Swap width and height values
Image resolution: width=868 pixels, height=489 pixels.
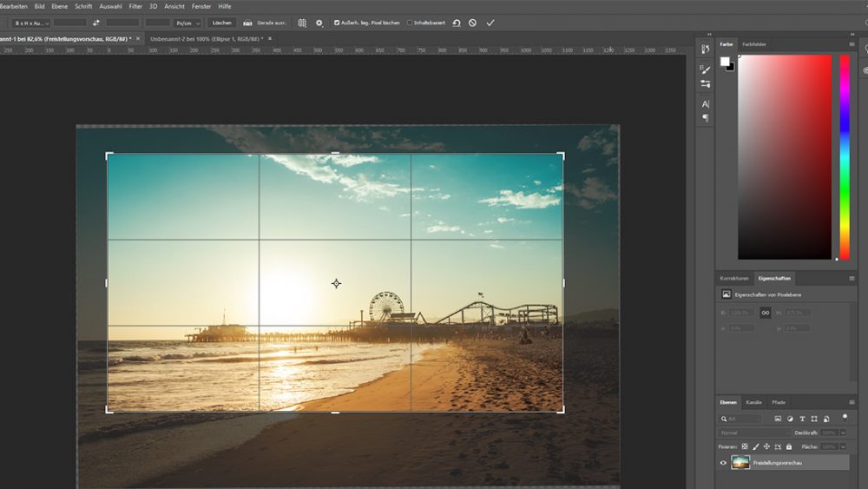(95, 23)
